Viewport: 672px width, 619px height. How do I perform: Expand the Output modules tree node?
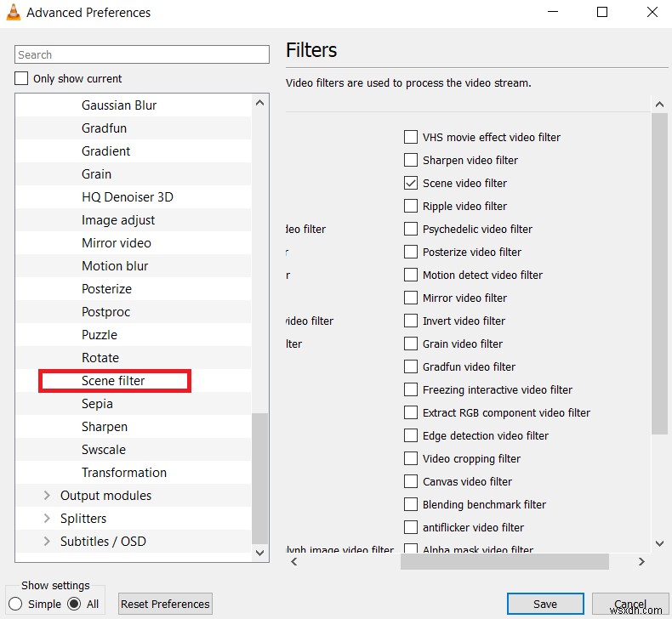pyautogui.click(x=47, y=496)
